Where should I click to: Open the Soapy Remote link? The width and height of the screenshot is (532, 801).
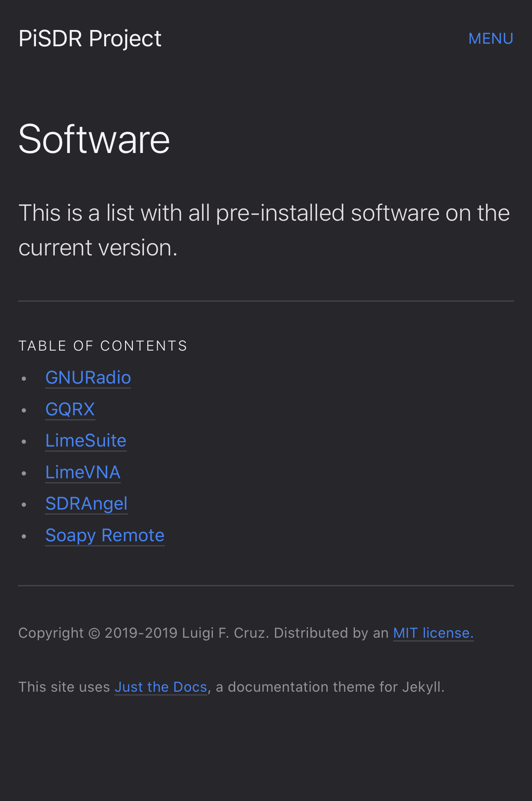(105, 535)
